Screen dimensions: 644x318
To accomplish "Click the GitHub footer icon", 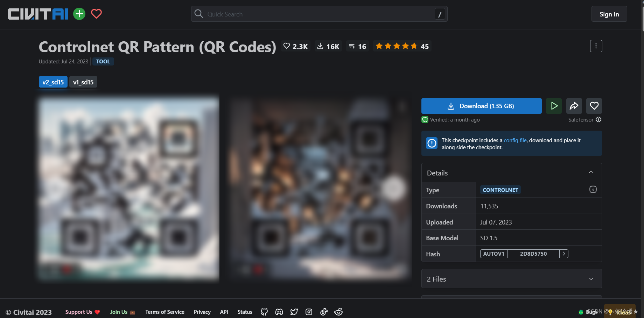I will point(264,312).
